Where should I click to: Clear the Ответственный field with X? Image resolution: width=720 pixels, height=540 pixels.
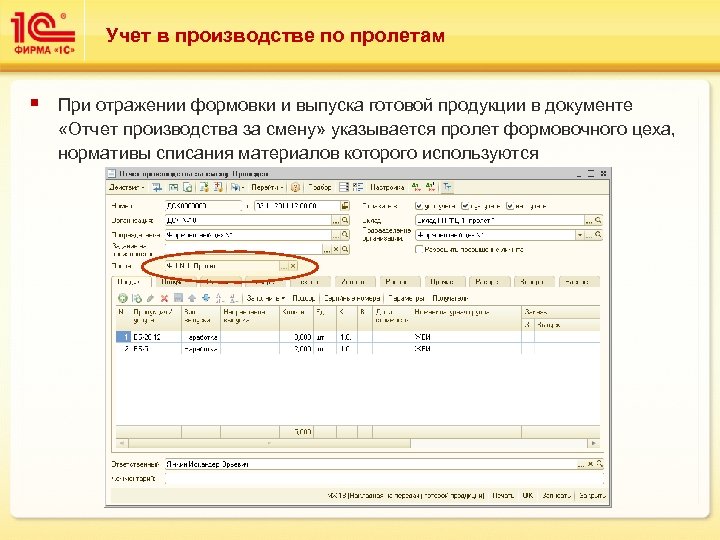pos(591,464)
